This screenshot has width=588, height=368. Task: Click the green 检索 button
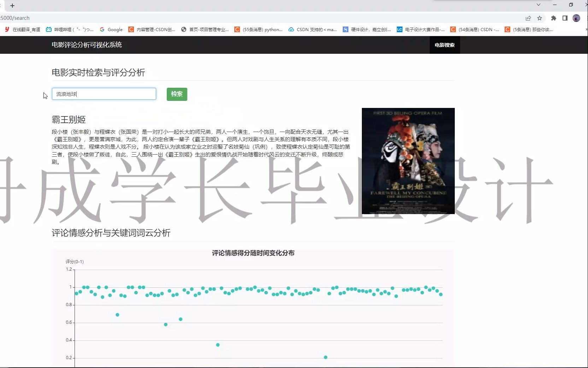177,94
